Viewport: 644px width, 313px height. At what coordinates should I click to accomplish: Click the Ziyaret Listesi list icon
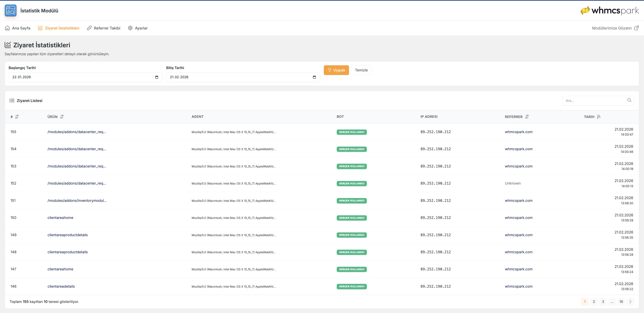(x=12, y=100)
